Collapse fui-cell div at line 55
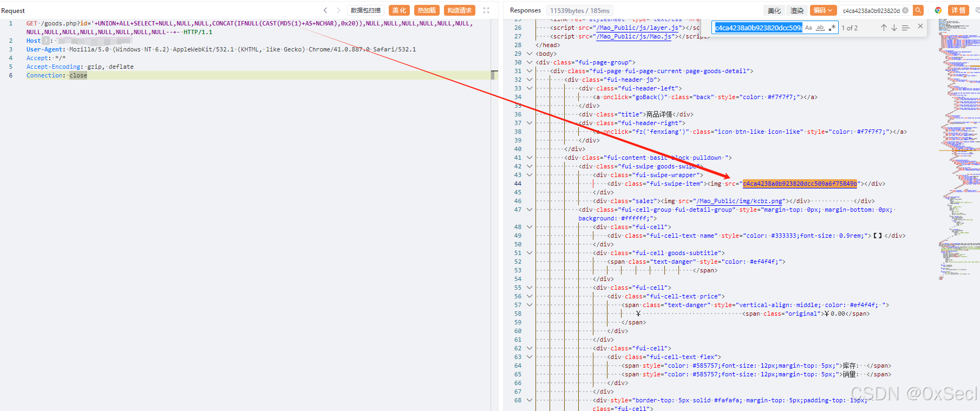Viewport: 980px width, 411px height. click(530, 288)
